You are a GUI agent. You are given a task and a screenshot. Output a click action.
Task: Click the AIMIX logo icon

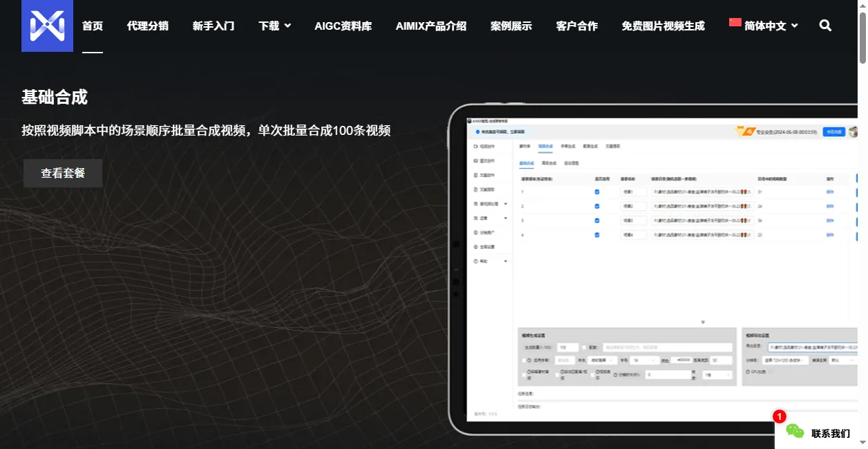pyautogui.click(x=47, y=26)
